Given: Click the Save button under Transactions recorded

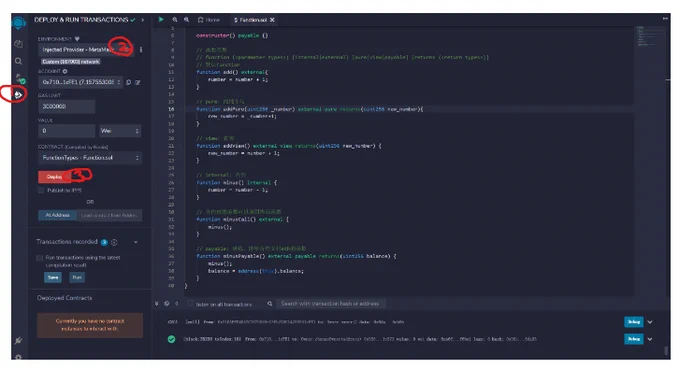Looking at the screenshot, I should coord(53,277).
